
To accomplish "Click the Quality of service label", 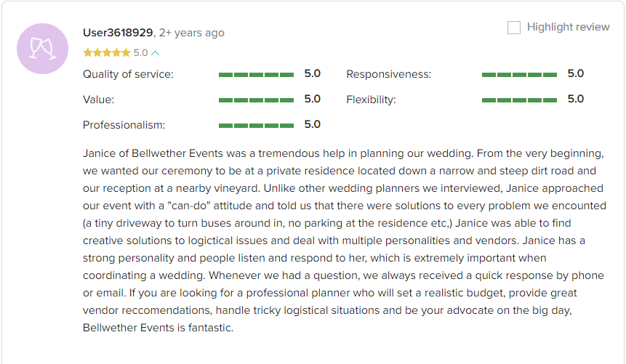I will (128, 74).
